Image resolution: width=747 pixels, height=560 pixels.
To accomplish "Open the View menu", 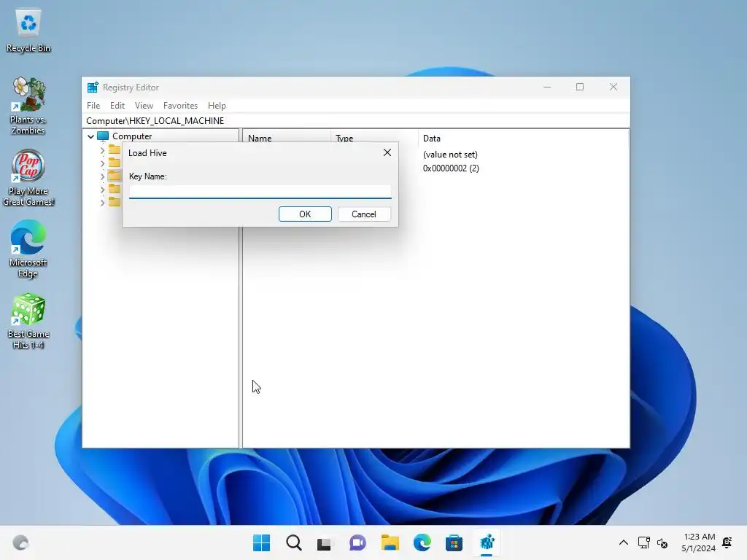I will [144, 106].
